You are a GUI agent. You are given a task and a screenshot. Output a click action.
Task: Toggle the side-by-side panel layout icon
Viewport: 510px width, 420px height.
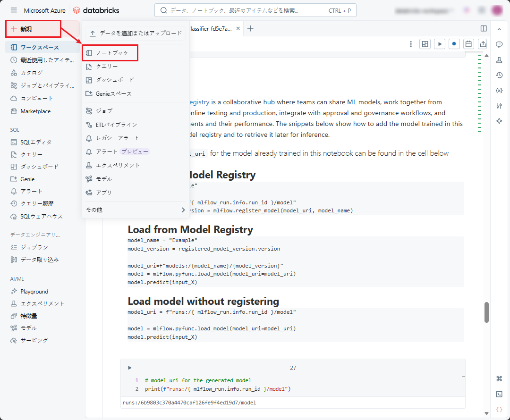pyautogui.click(x=484, y=28)
